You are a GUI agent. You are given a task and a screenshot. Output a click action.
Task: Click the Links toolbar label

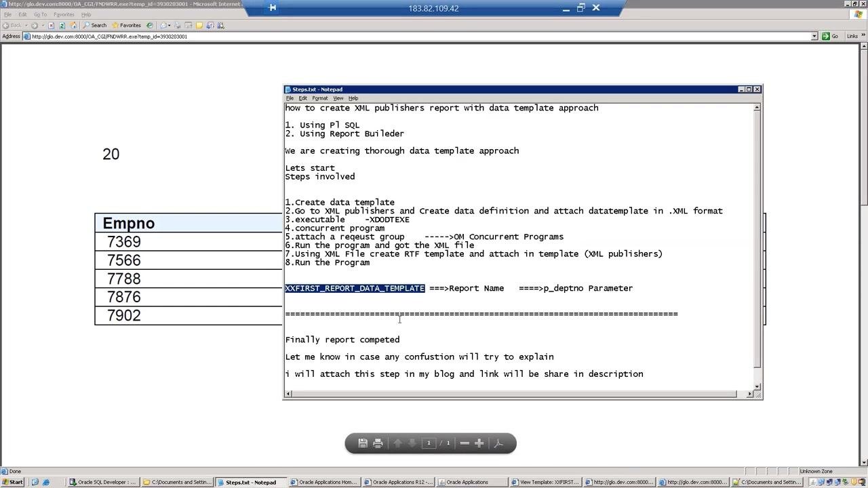pyautogui.click(x=852, y=37)
